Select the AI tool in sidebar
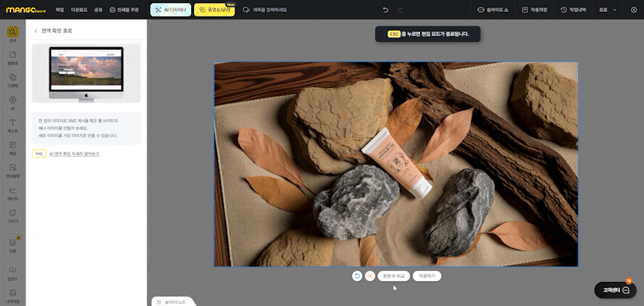The width and height of the screenshot is (644, 306). pos(13,102)
